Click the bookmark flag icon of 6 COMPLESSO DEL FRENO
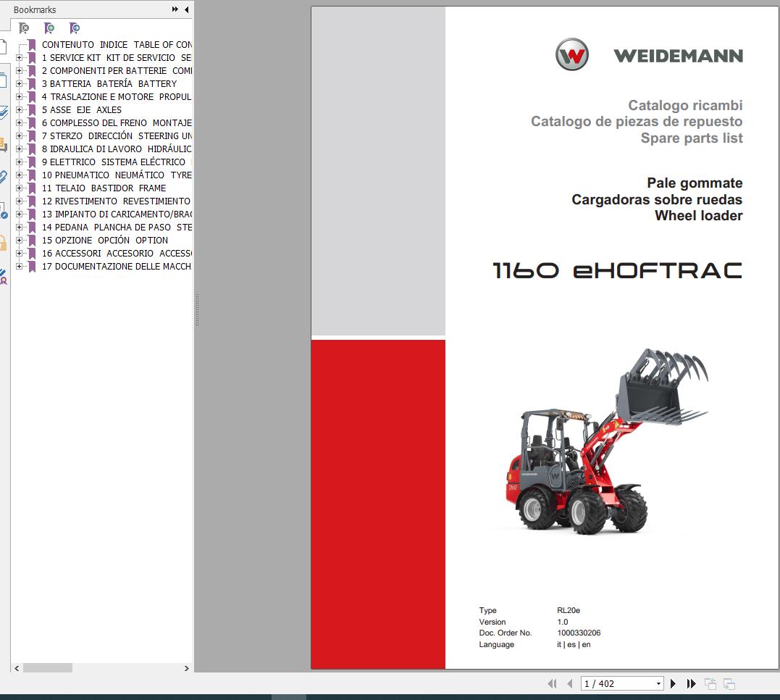The height and width of the screenshot is (700, 780). (x=32, y=123)
